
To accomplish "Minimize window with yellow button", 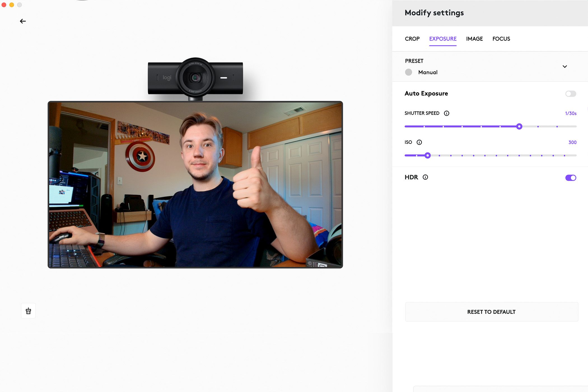I will (12, 5).
